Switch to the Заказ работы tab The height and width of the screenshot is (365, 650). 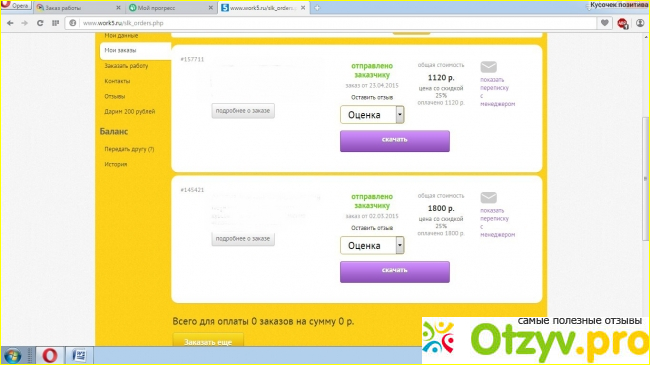pos(78,7)
